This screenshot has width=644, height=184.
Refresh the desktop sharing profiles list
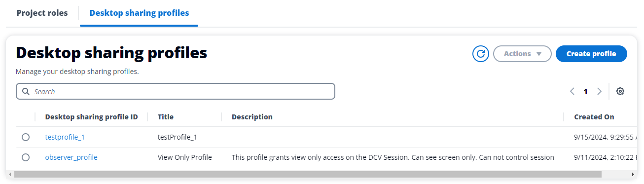click(480, 54)
